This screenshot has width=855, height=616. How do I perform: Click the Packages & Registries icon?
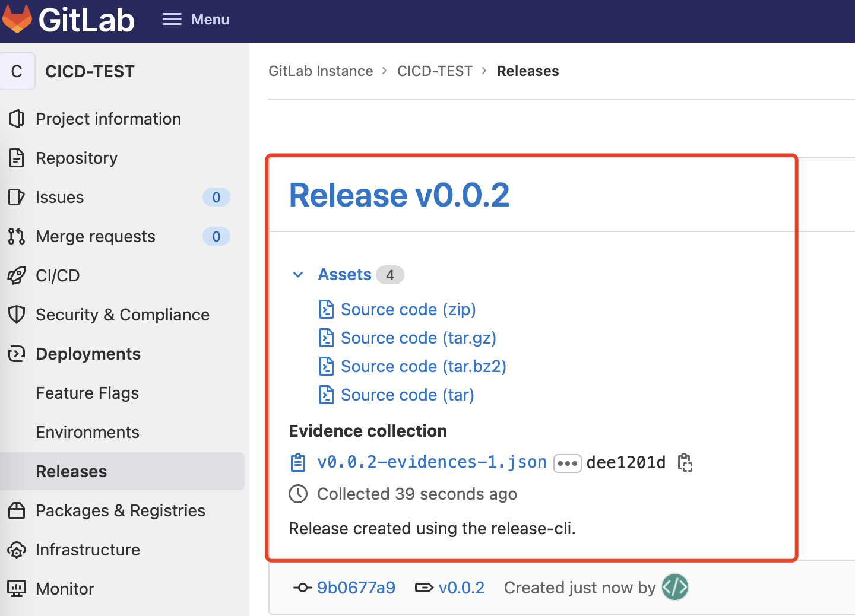tap(17, 510)
